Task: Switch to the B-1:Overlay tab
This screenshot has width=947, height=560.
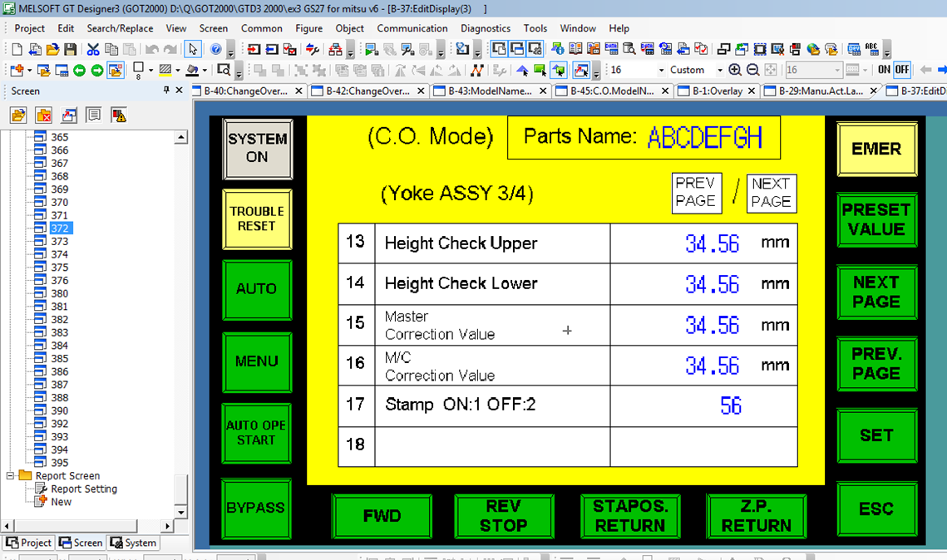Action: click(717, 91)
